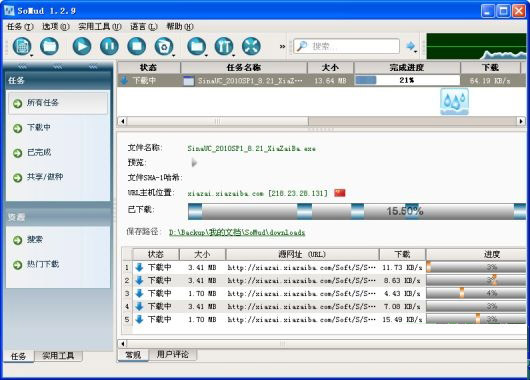Expand hidden toolbar items chevron
The image size is (530, 380).
[282, 47]
